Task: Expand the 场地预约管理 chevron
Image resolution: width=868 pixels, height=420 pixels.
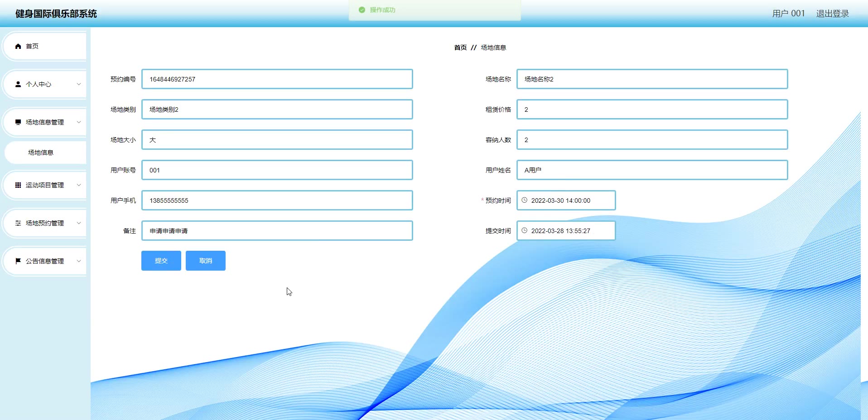Action: click(79, 223)
